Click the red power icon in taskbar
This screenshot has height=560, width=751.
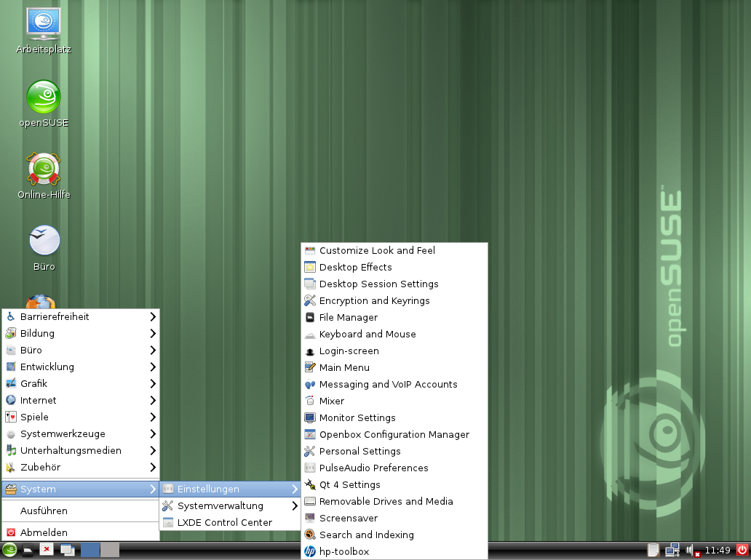742,550
